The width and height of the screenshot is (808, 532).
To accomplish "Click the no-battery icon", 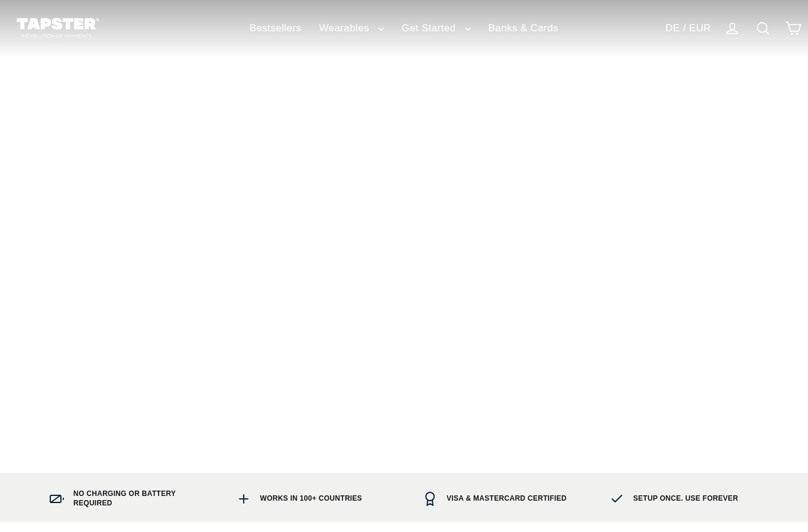I will pos(57,499).
